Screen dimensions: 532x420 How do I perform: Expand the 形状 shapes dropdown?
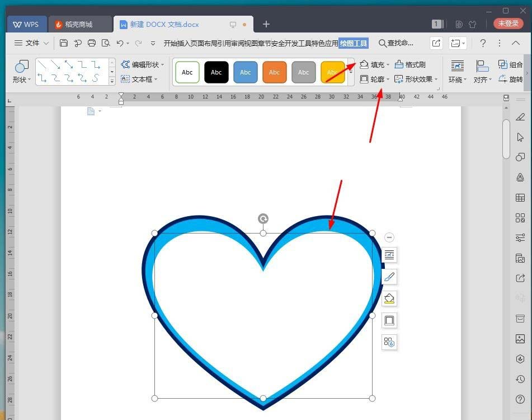(21, 79)
